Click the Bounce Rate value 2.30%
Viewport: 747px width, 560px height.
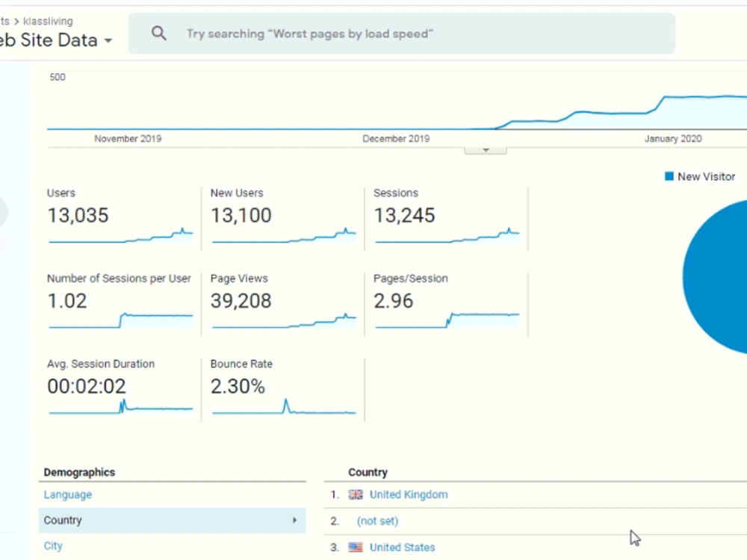click(238, 386)
